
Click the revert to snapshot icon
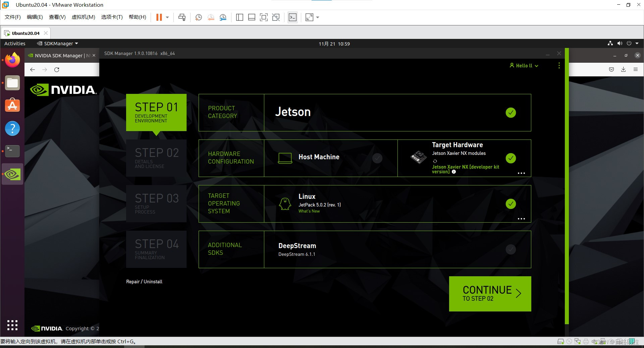211,17
